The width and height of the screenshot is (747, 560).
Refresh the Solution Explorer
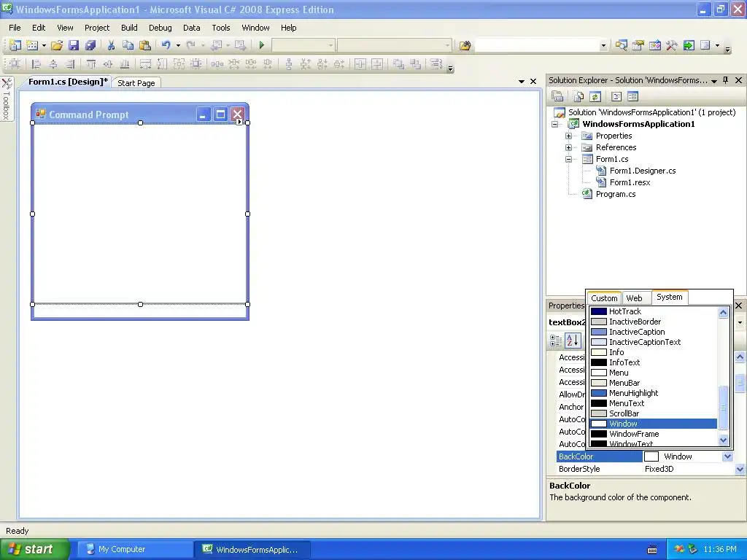(x=595, y=97)
